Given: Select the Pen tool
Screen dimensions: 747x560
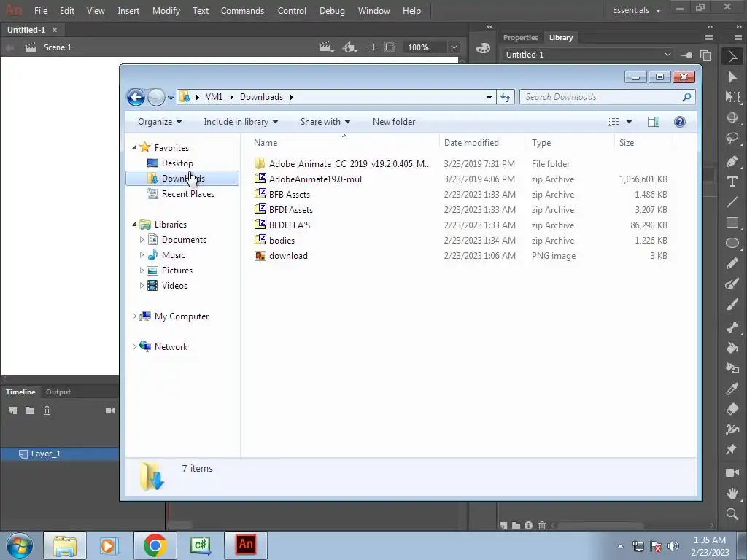Looking at the screenshot, I should 732,161.
